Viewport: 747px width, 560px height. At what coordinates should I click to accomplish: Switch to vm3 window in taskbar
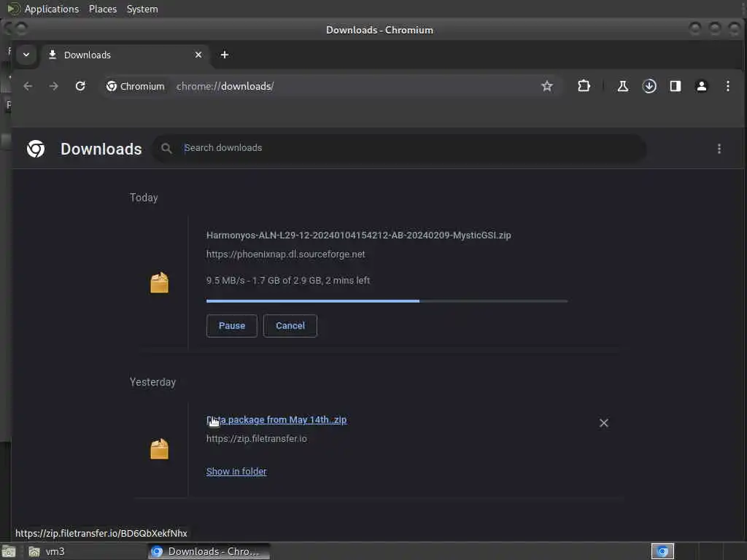coord(86,551)
